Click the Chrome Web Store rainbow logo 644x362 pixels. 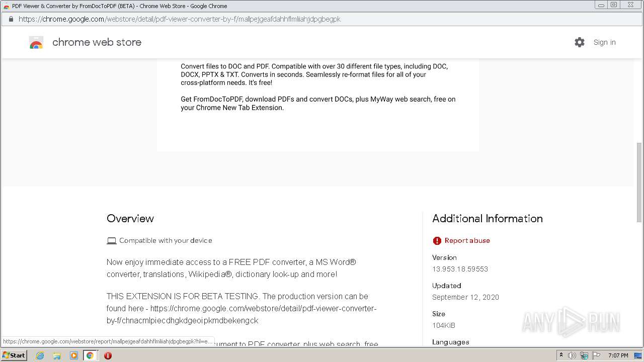coord(36,43)
